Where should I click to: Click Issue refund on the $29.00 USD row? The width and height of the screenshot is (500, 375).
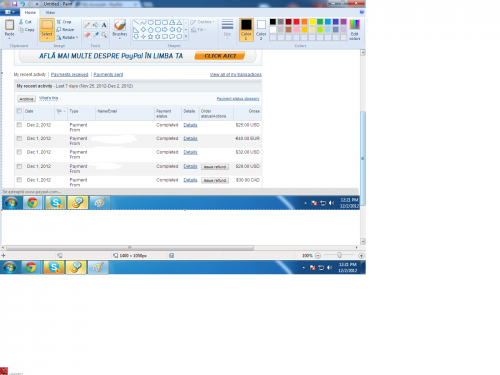(215, 167)
